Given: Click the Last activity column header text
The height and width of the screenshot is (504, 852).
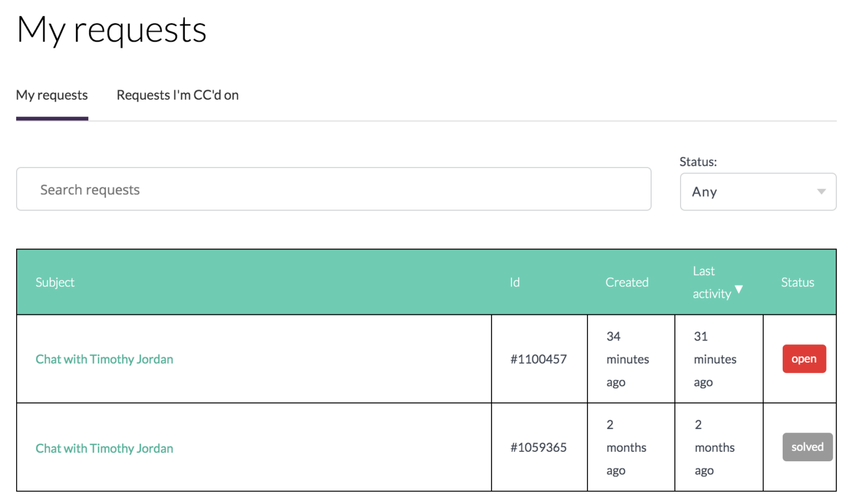Looking at the screenshot, I should click(711, 282).
